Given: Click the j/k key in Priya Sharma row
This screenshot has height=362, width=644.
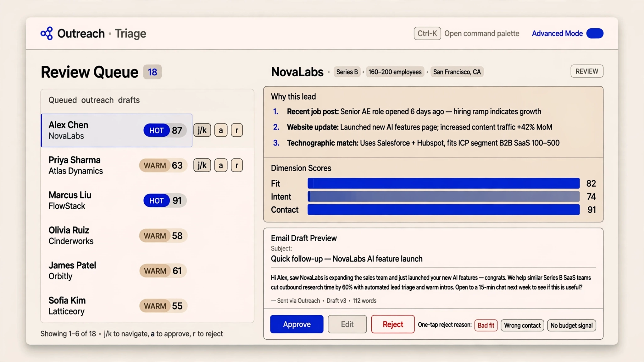Looking at the screenshot, I should (202, 165).
